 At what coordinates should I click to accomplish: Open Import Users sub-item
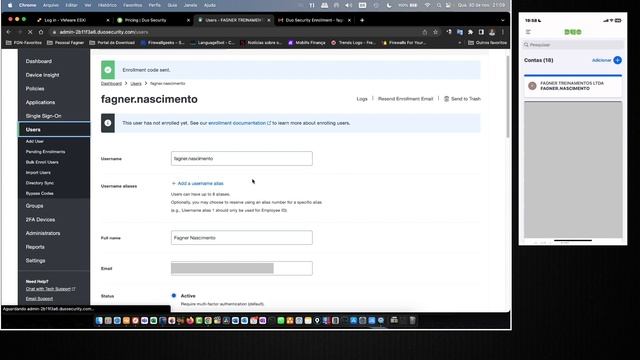[x=38, y=173]
